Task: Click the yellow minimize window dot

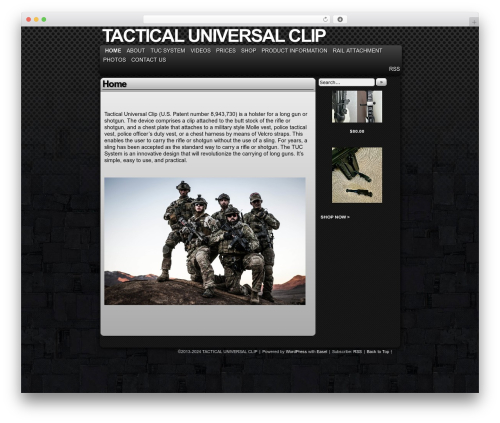Action: click(36, 19)
